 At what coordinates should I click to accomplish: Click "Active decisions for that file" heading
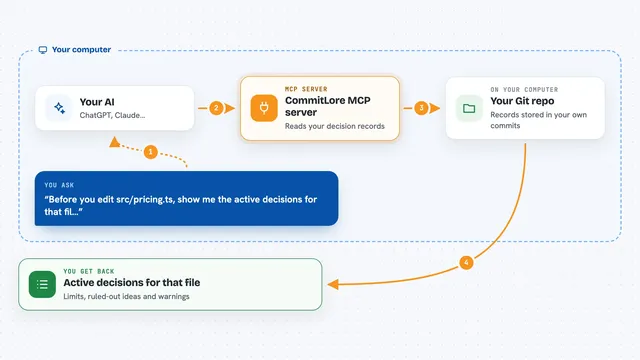point(131,282)
